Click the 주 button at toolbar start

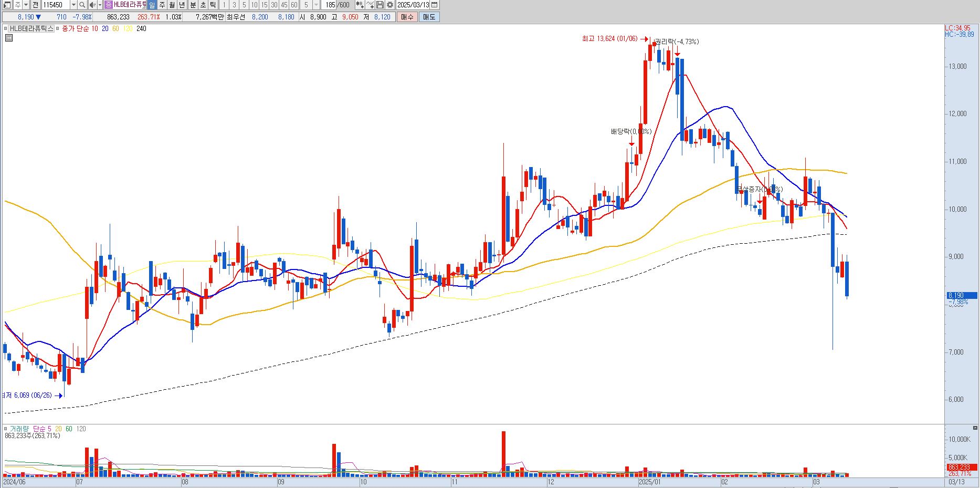[17, 5]
